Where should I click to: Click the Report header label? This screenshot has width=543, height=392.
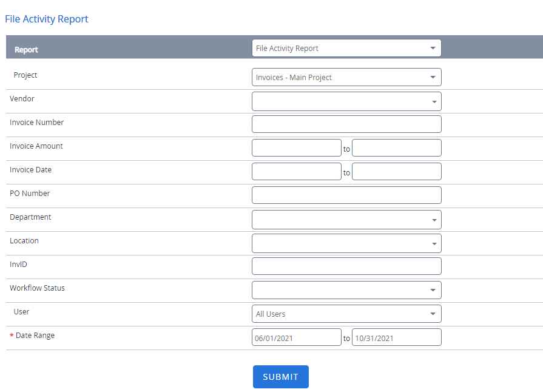point(26,50)
